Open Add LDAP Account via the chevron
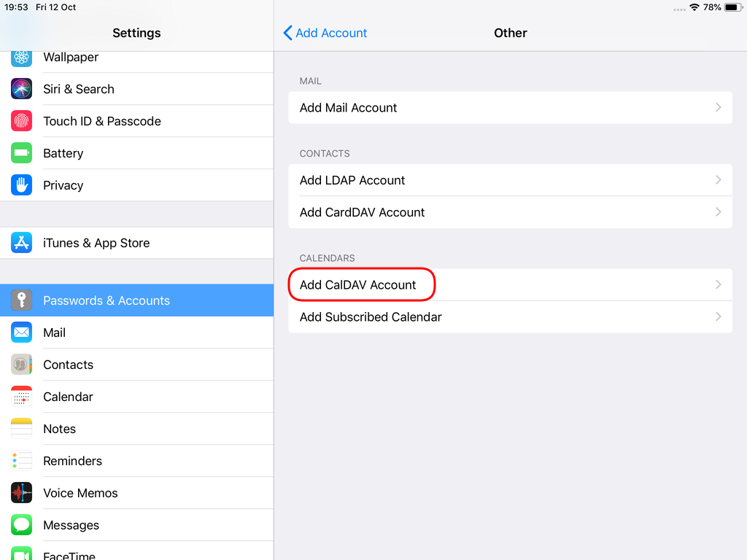 [719, 180]
